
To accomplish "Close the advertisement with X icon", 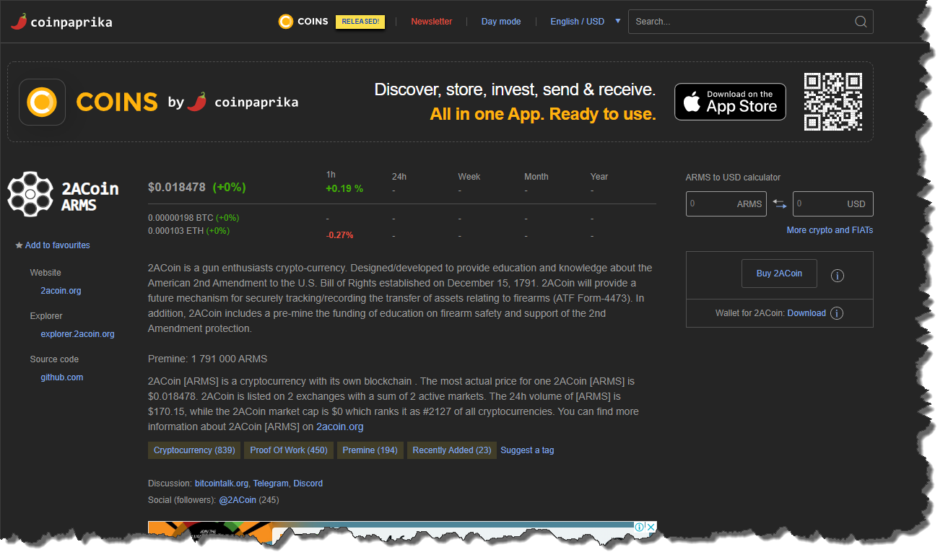I will [651, 528].
